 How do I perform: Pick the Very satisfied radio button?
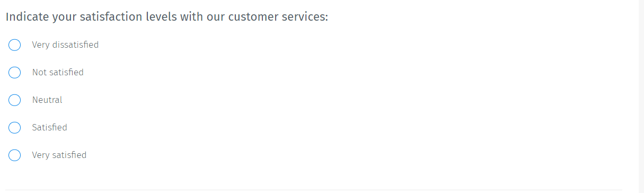15,155
